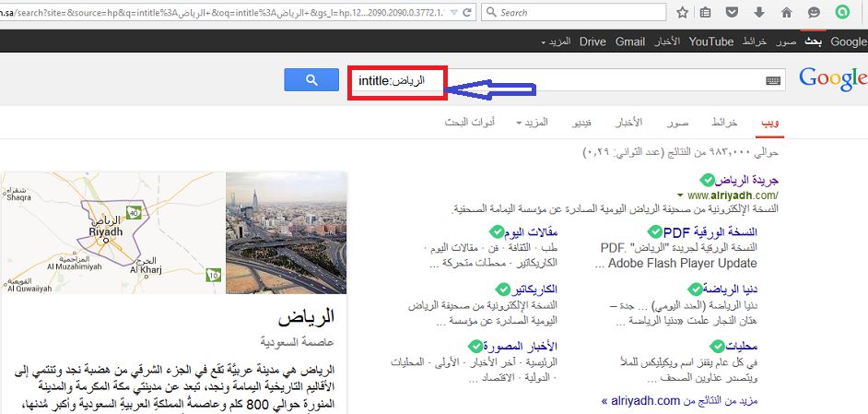The image size is (868, 414).
Task: Click highway 40 marker on the map
Action: coord(133,212)
